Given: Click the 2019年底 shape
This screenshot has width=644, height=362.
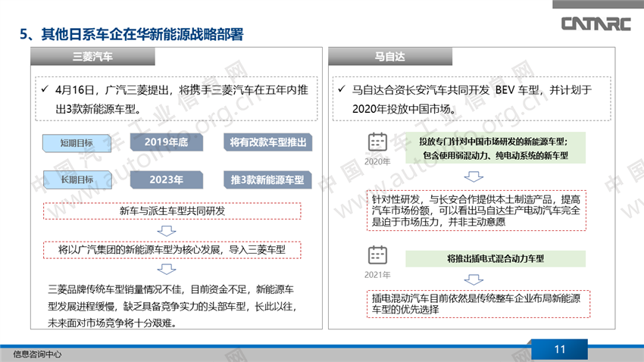Looking at the screenshot, I should (x=167, y=142).
